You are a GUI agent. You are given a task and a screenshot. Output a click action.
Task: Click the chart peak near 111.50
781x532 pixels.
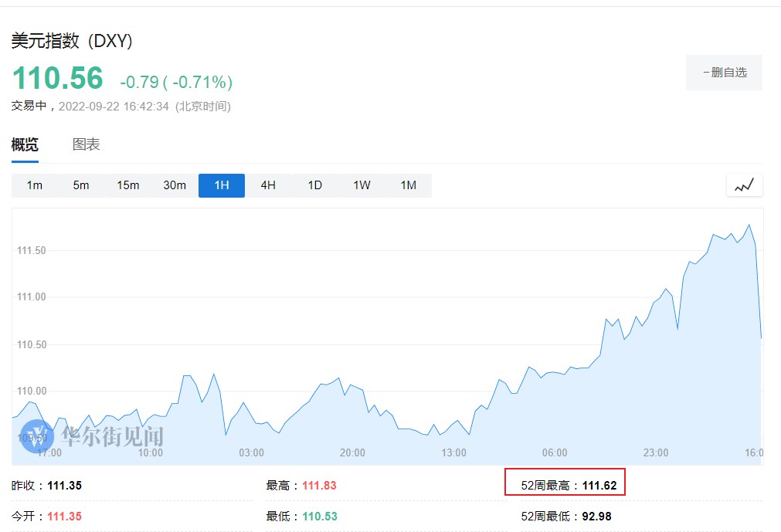(749, 225)
